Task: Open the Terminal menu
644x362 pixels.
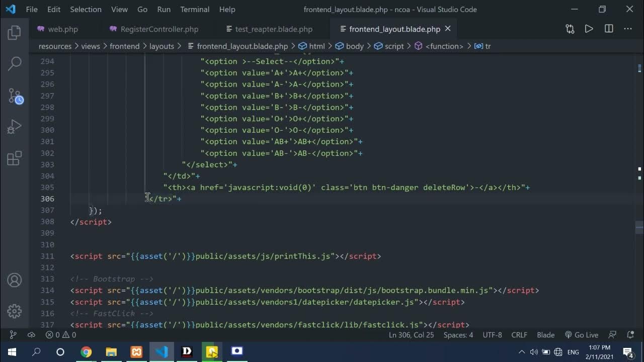Action: [195, 9]
